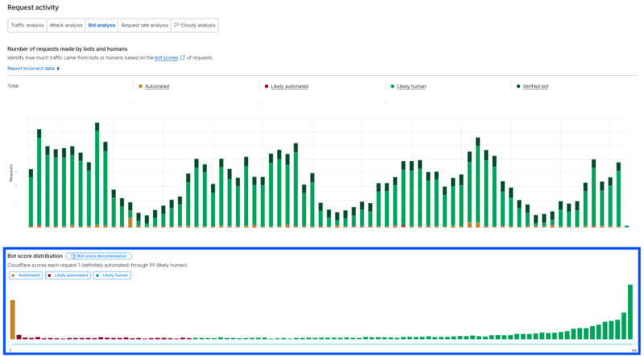The width and height of the screenshot is (644, 356).
Task: Toggle Likely automated legend item
Action: coord(287,86)
